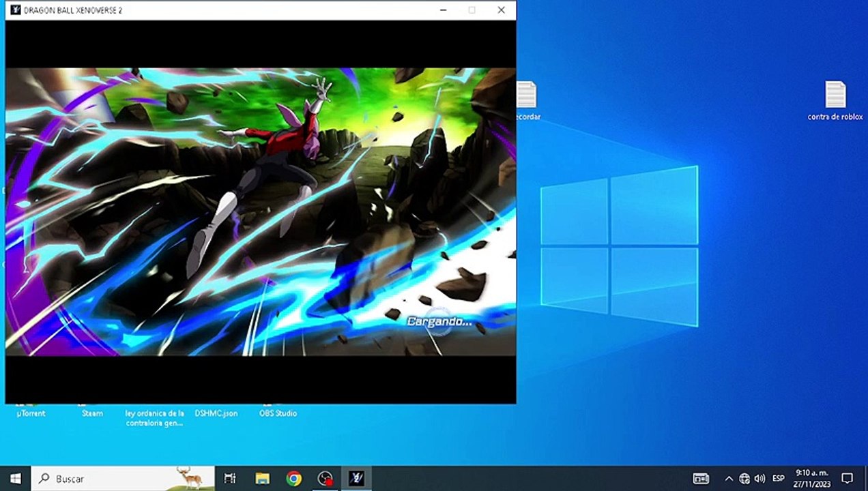Click the Buscar search box on taskbar
The width and height of the screenshot is (868, 491).
[123, 479]
